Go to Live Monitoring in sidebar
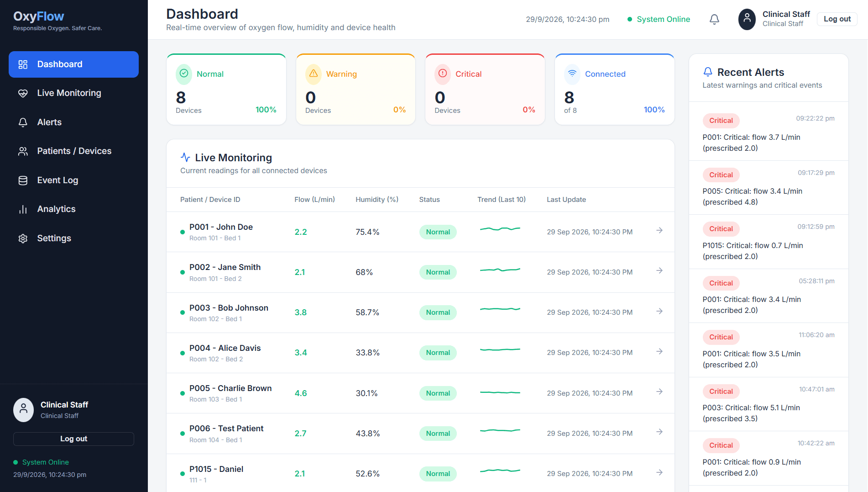The width and height of the screenshot is (868, 492). click(73, 93)
